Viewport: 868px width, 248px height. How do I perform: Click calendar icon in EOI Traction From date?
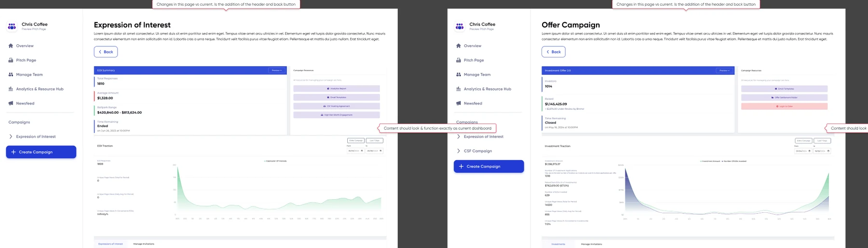[x=362, y=151]
